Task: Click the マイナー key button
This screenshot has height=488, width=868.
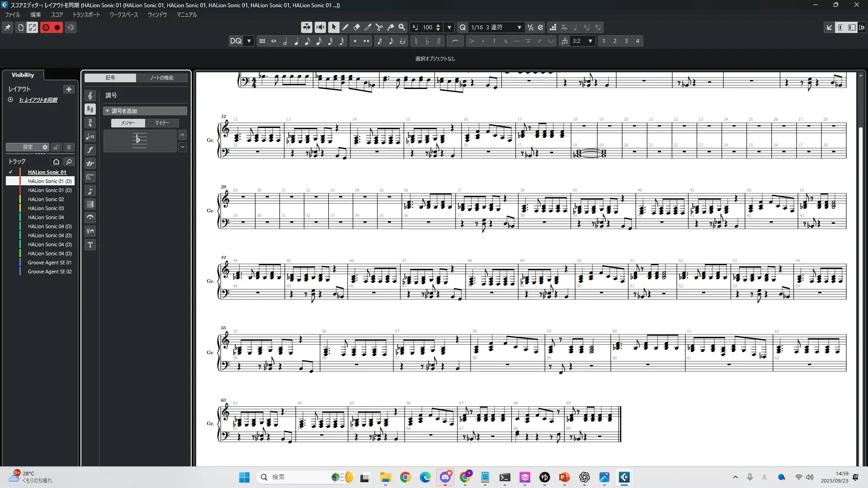Action: pyautogui.click(x=162, y=123)
